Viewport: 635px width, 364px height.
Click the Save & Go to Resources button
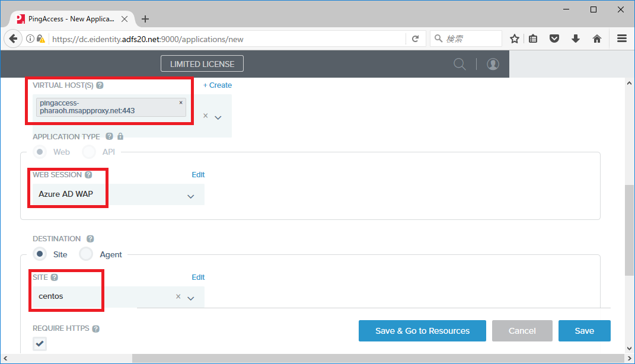pyautogui.click(x=422, y=331)
